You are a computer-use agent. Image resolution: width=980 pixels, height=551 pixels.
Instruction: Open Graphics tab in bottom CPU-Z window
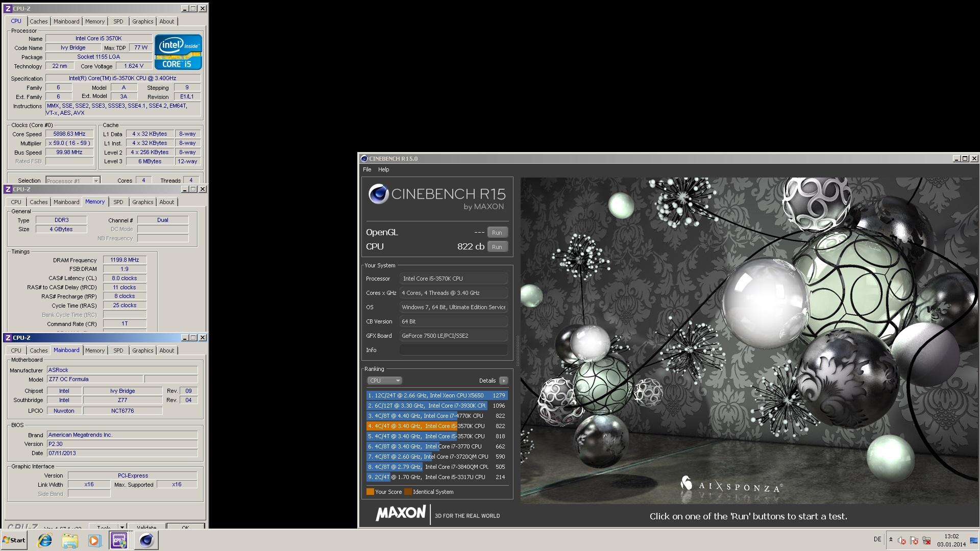(142, 350)
